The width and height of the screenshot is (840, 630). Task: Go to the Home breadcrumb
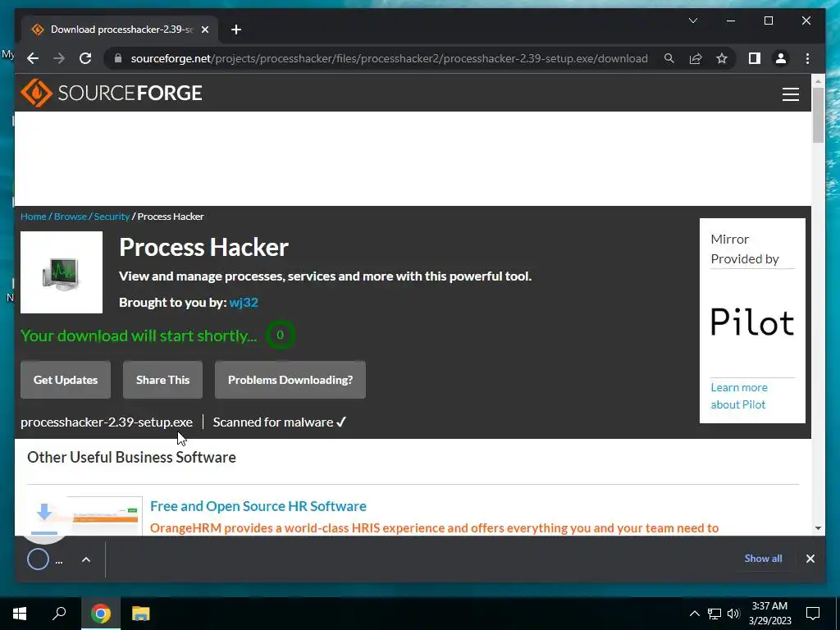tap(33, 217)
